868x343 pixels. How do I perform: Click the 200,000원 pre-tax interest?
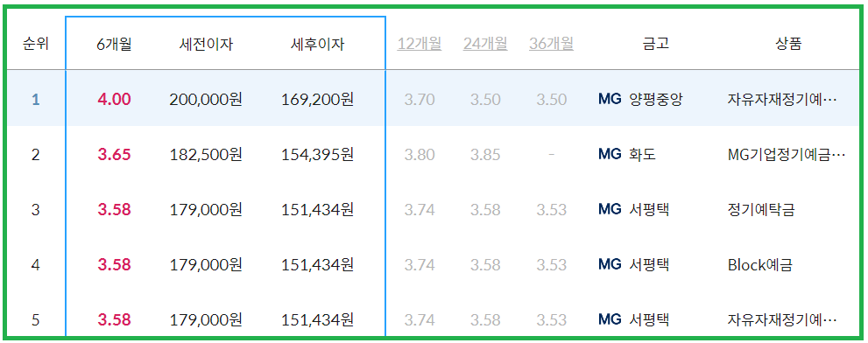click(206, 100)
